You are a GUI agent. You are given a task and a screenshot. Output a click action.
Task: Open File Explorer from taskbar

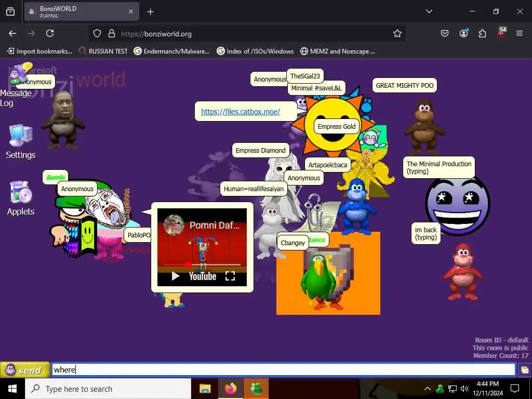[205, 389]
